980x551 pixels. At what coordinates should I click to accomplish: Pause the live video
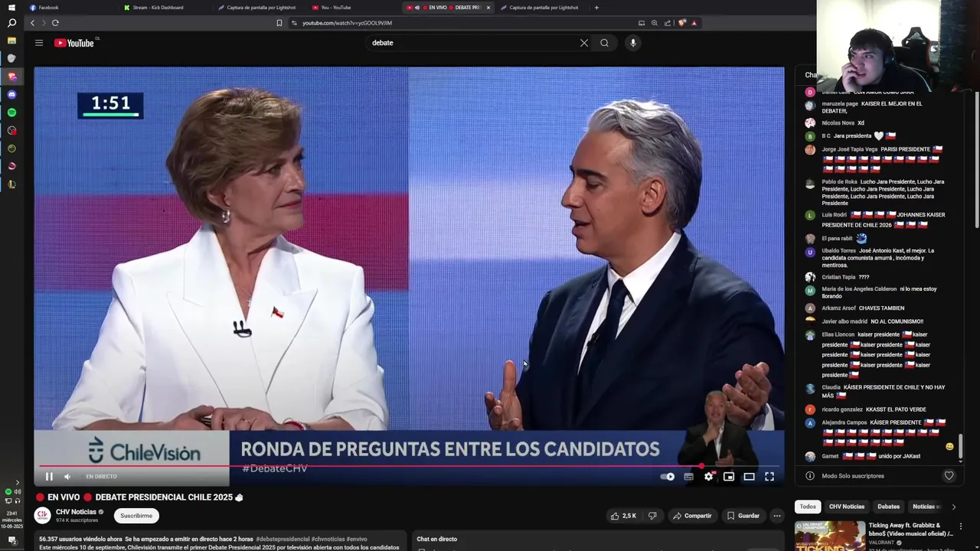pos(49,477)
